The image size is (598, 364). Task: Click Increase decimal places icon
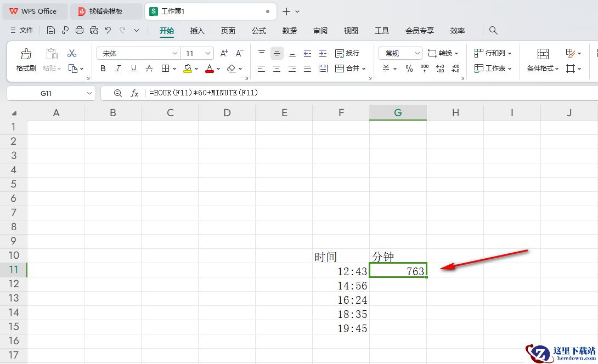(x=440, y=69)
